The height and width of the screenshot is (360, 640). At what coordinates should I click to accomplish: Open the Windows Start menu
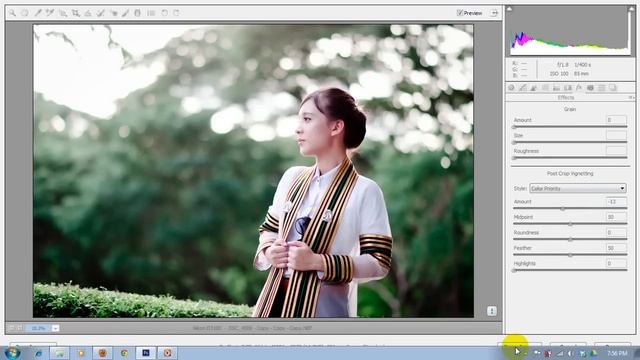(x=12, y=353)
